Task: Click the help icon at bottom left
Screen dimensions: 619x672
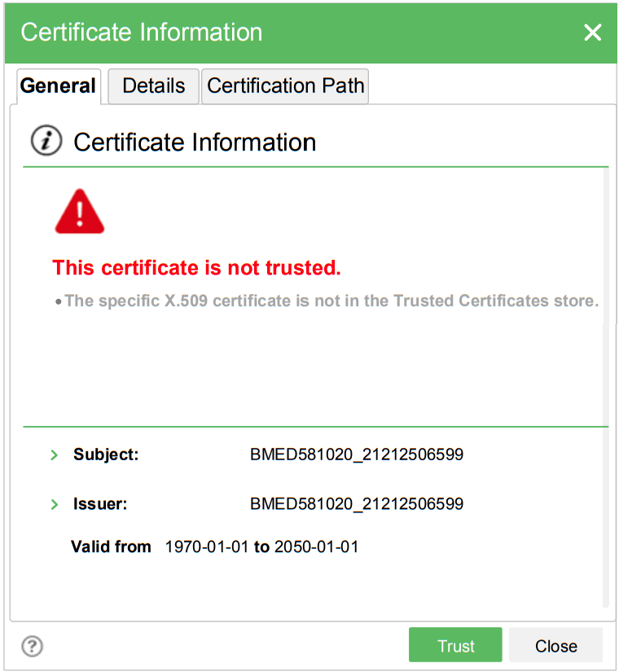Action: 32,646
